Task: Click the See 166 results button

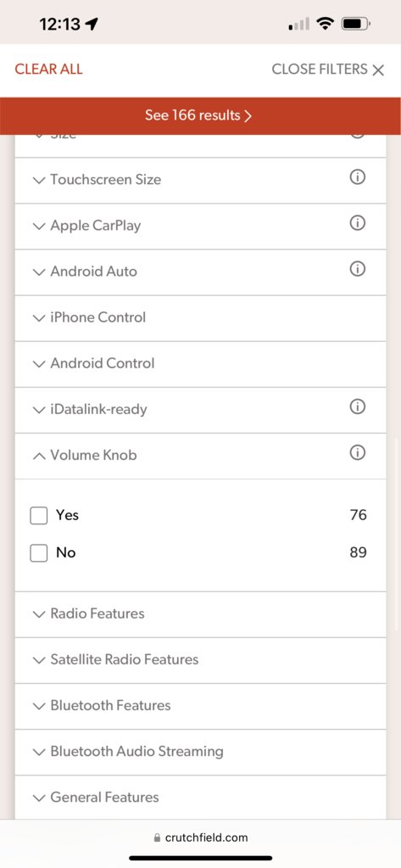Action: (x=200, y=115)
